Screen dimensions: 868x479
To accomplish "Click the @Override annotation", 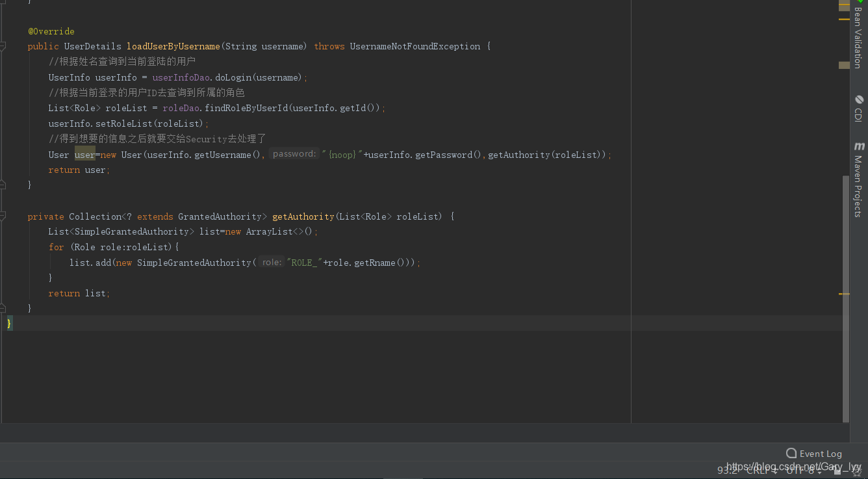I will [x=51, y=31].
